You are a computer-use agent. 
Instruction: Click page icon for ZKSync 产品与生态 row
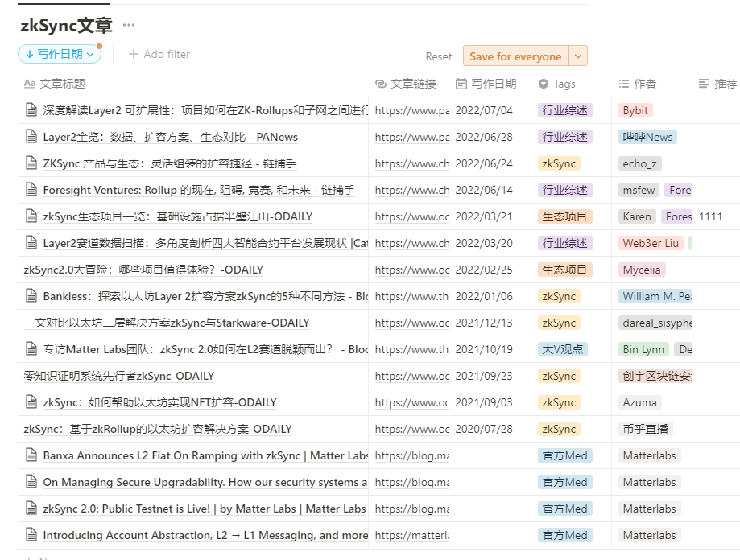pos(31,163)
